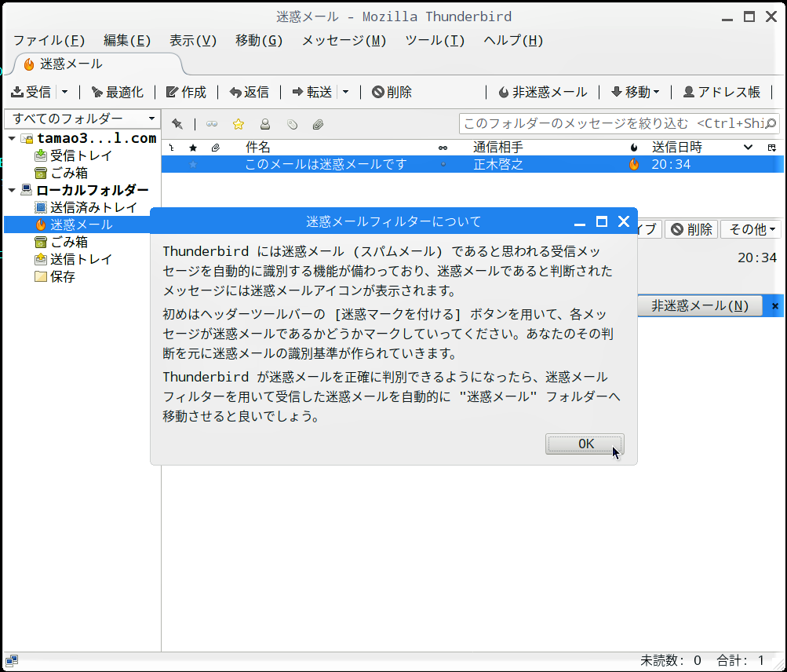The height and width of the screenshot is (672, 787).
Task: Click 作成 to compose a new message
Action: (186, 92)
